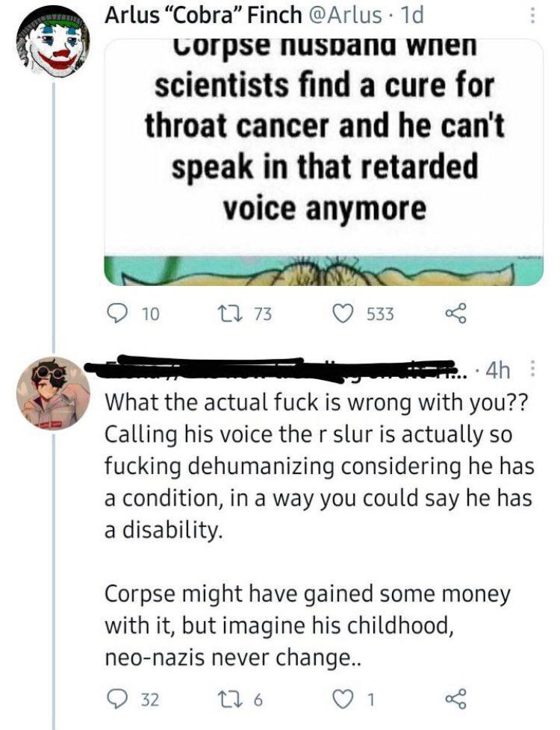The width and height of the screenshot is (560, 730).
Task: View the 533 likes count
Action: pos(380,314)
